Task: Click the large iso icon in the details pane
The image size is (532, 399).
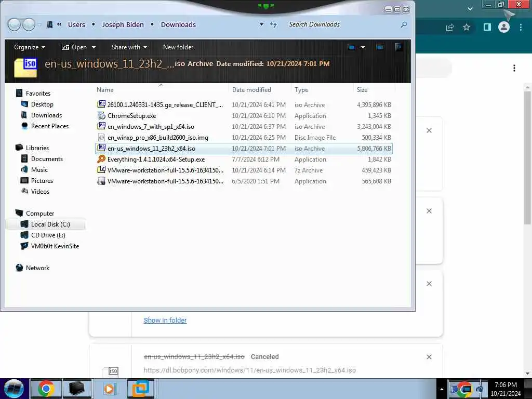Action: click(x=26, y=67)
